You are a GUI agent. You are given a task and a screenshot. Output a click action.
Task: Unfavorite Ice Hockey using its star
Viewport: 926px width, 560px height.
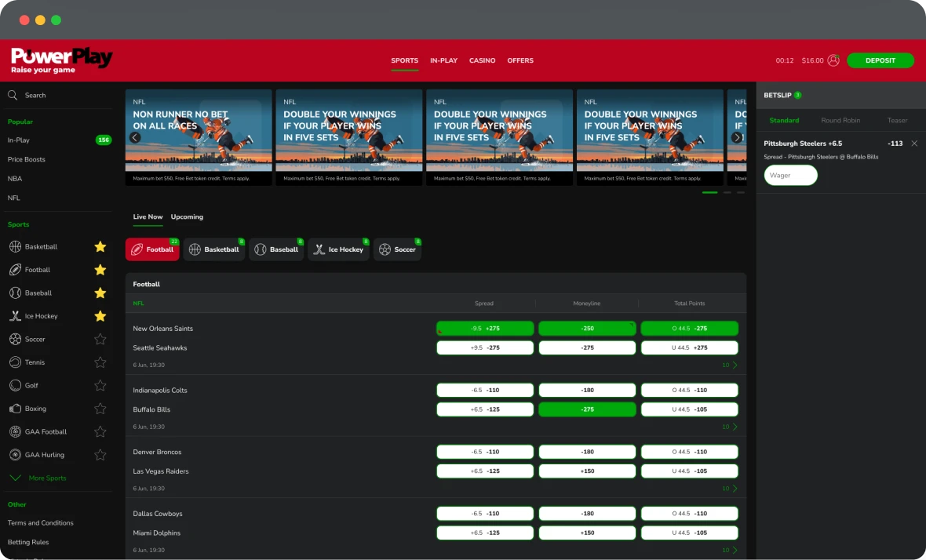pos(100,316)
